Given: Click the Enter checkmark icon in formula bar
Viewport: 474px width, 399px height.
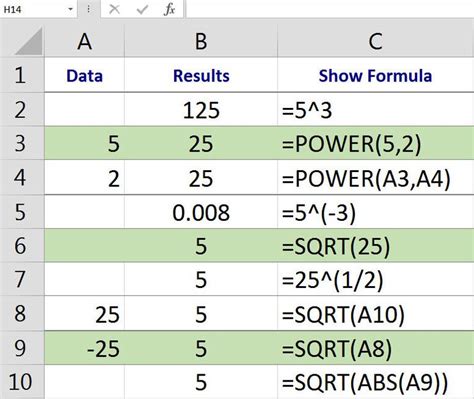Looking at the screenshot, I should pos(142,9).
